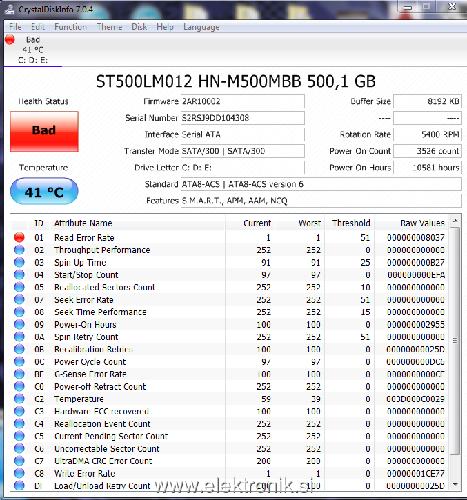Viewport: 467px width, 500px height.
Task: Click red status dot for Read Error Rate
Action: tap(19, 237)
